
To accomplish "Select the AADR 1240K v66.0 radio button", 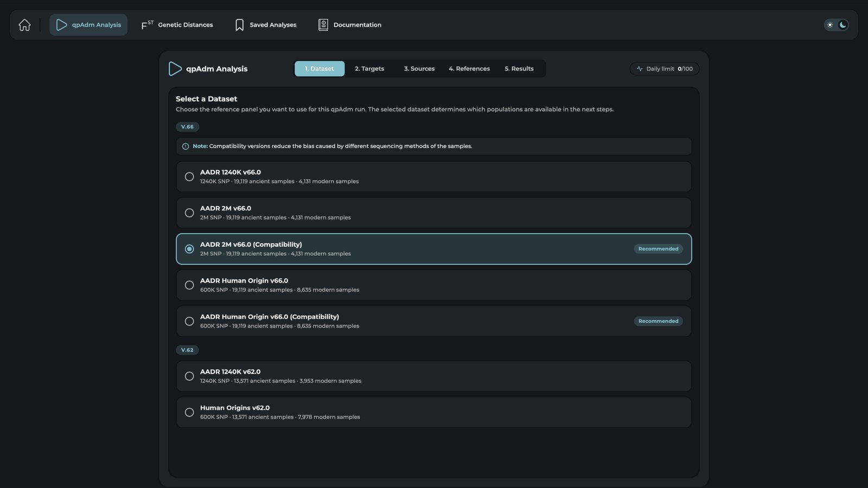I will (x=189, y=177).
